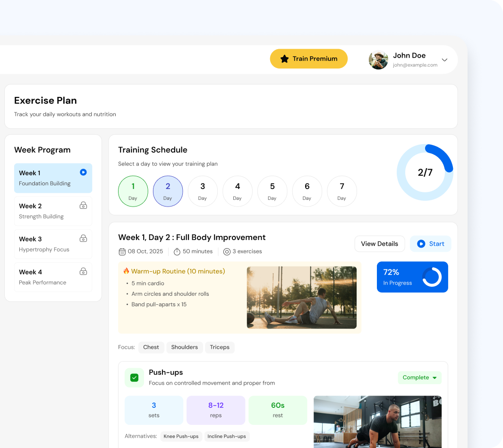Viewport: 503px width, 448px height.
Task: Click the calendar icon beside 08 Oct, 2025
Action: tap(122, 251)
